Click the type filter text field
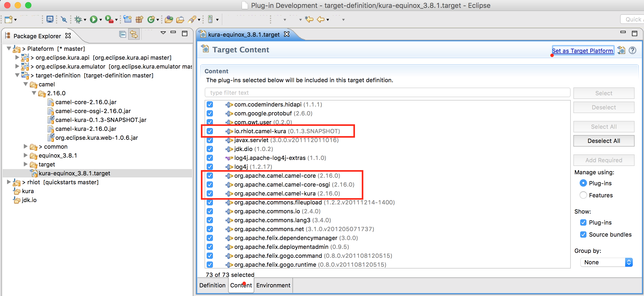Viewport: 644px width, 296px height. click(387, 93)
